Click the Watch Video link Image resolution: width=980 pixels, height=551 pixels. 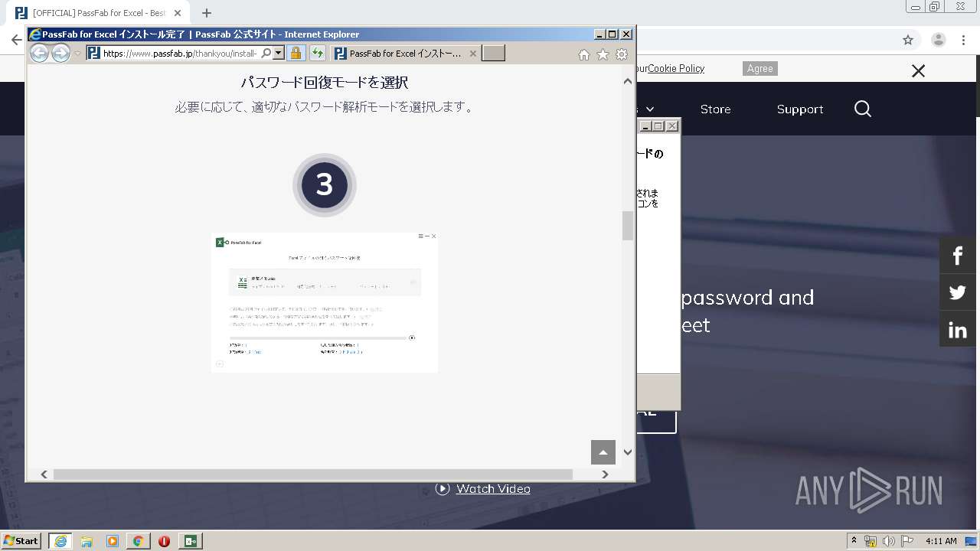click(493, 488)
